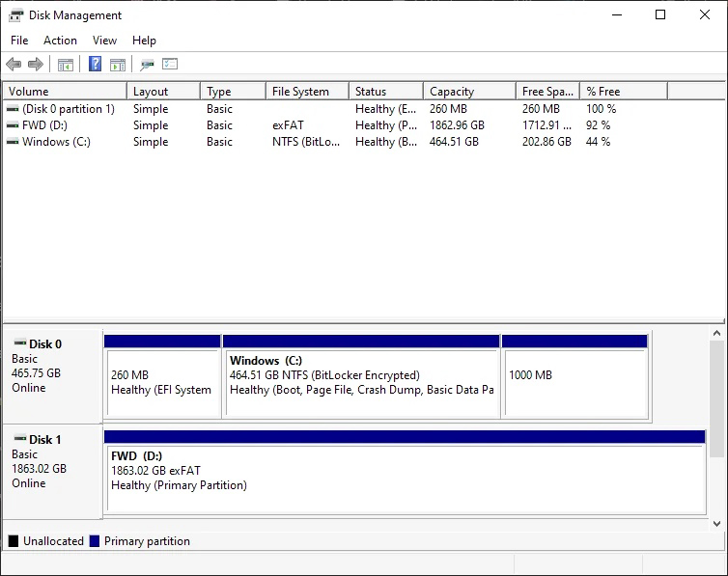Viewport: 728px width, 576px height.
Task: Click the scroll down arrow of the disk pane
Action: (x=716, y=524)
